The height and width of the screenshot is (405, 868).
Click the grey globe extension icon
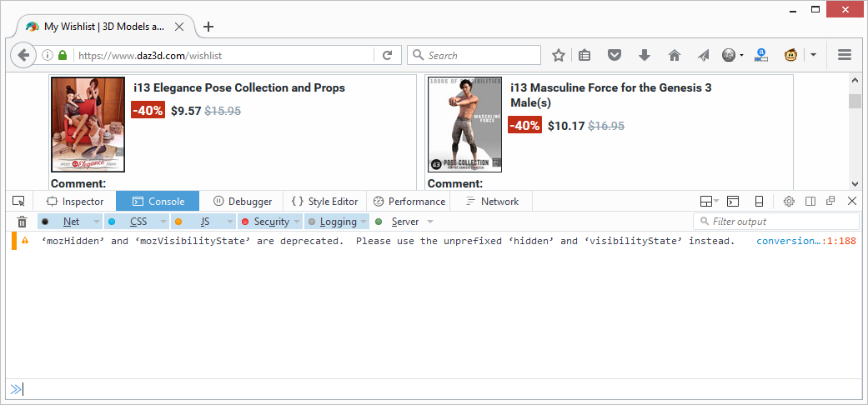pos(729,55)
